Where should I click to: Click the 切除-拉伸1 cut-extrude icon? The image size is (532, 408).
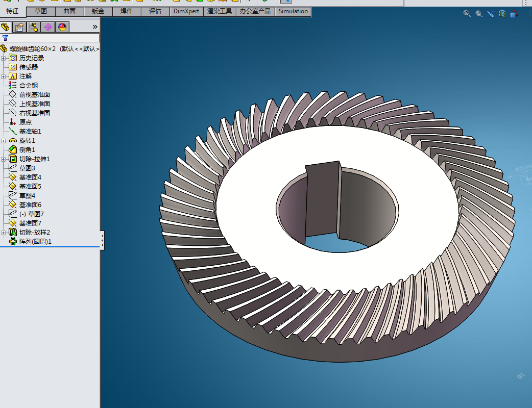(x=13, y=159)
